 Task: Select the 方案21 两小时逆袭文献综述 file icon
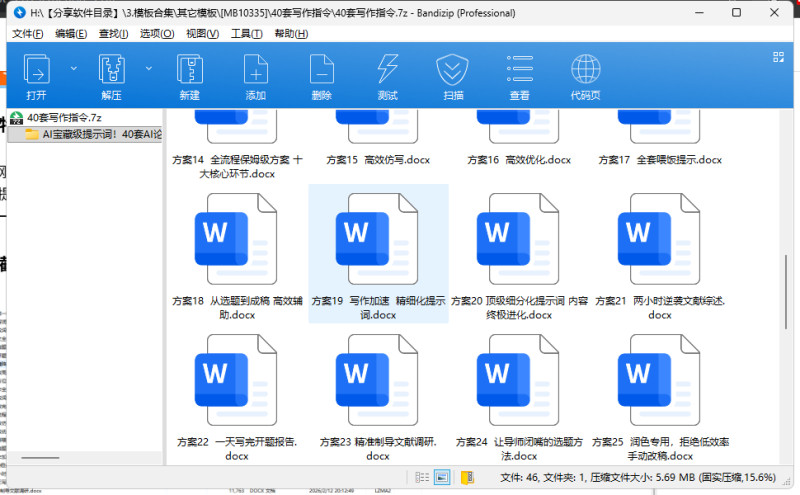coord(659,239)
